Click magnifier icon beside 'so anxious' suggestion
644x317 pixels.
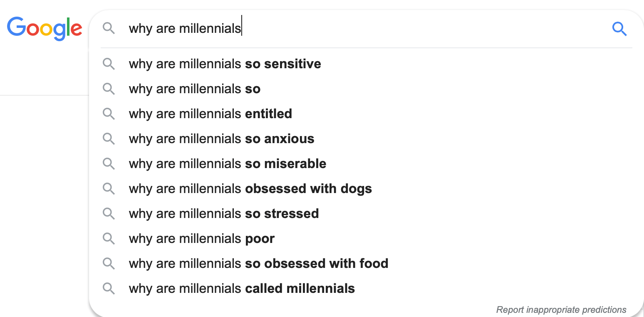tap(109, 139)
